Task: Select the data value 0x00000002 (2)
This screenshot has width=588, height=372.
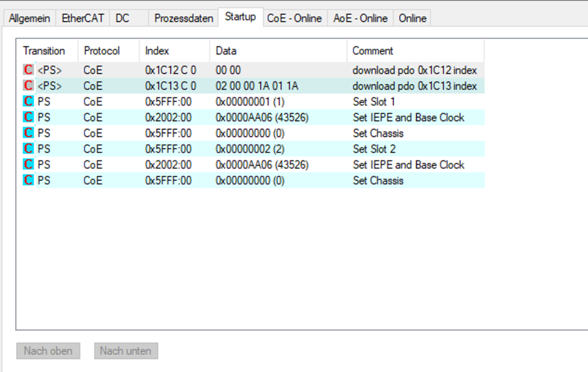Action: [250, 149]
